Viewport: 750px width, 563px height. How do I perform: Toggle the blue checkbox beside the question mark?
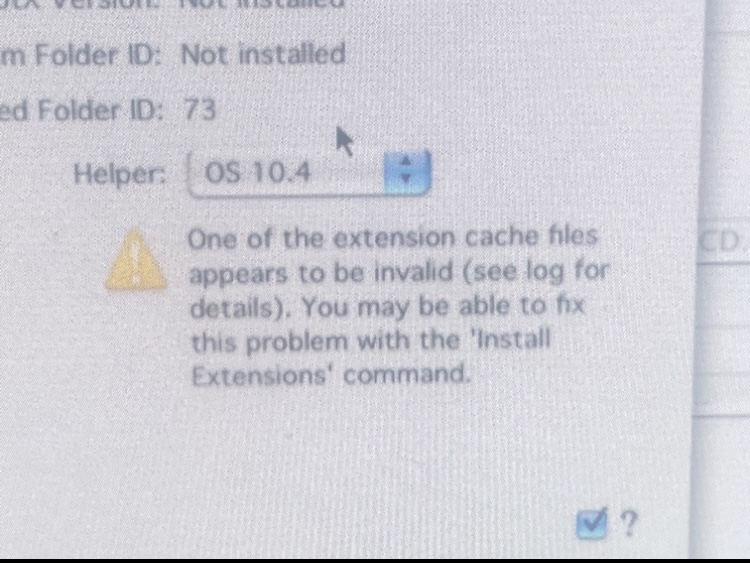(591, 524)
